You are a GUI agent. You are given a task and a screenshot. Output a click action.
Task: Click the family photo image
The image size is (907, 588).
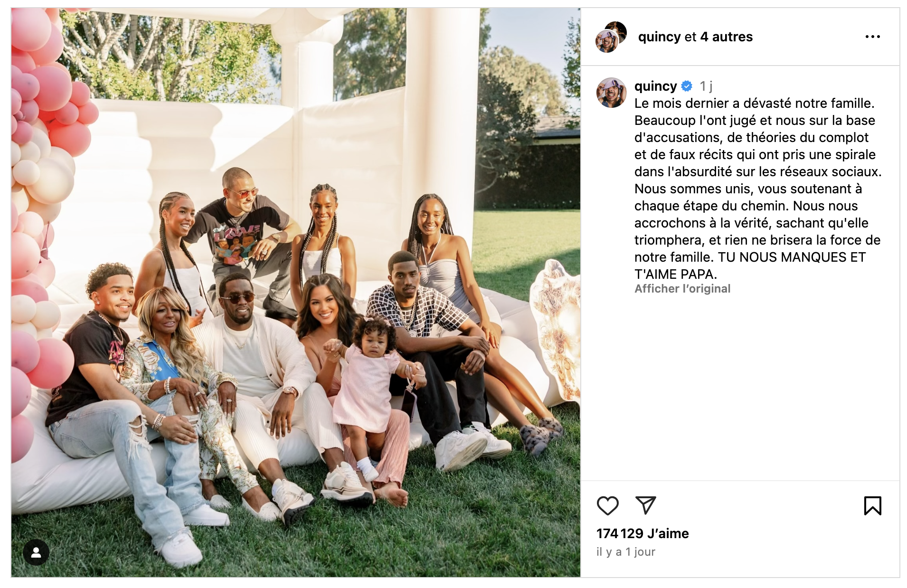[x=296, y=293]
